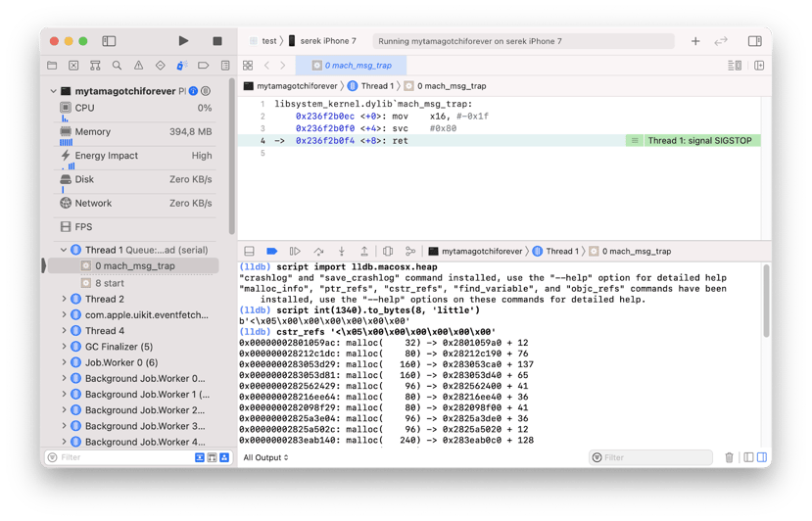Toggle the navigator sidebar

109,41
